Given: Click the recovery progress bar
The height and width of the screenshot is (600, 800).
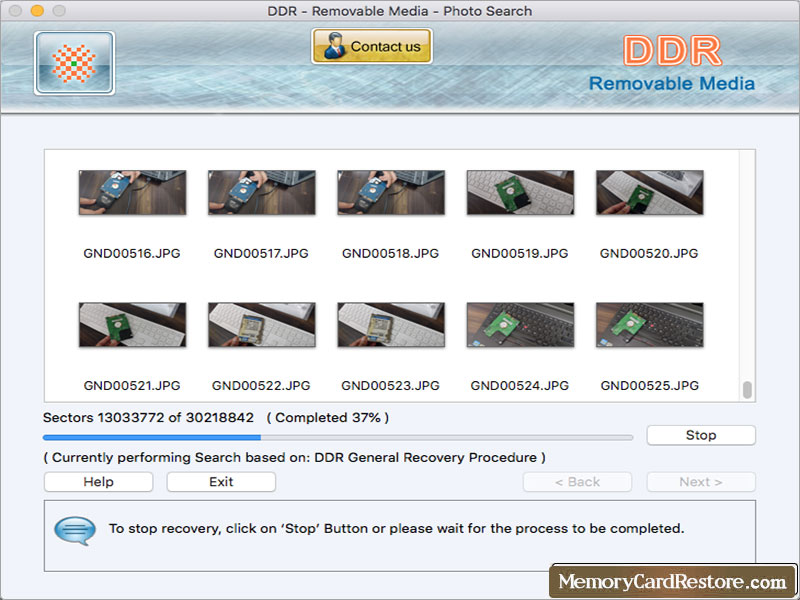Looking at the screenshot, I should click(x=338, y=437).
